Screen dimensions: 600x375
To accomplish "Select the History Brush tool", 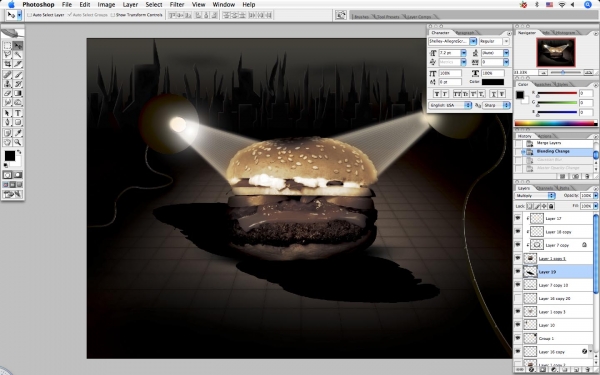I will [x=18, y=84].
